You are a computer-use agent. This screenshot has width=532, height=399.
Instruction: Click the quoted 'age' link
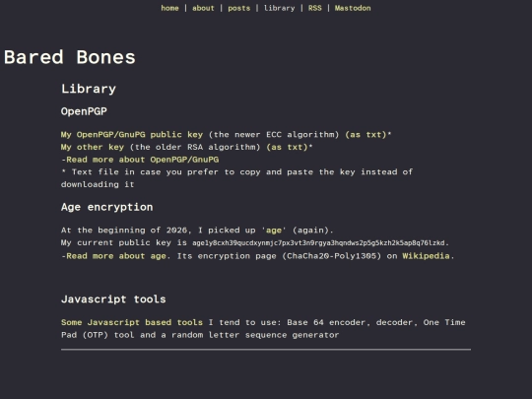pyautogui.click(x=274, y=231)
